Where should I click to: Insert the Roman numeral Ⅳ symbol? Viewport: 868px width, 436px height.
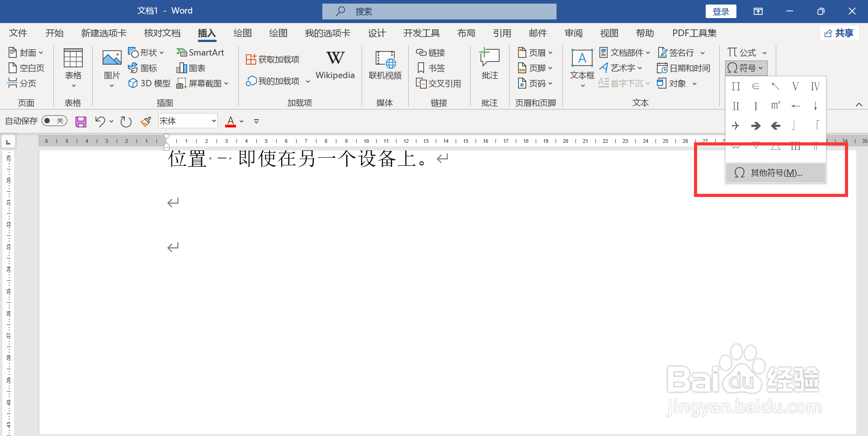pos(815,86)
